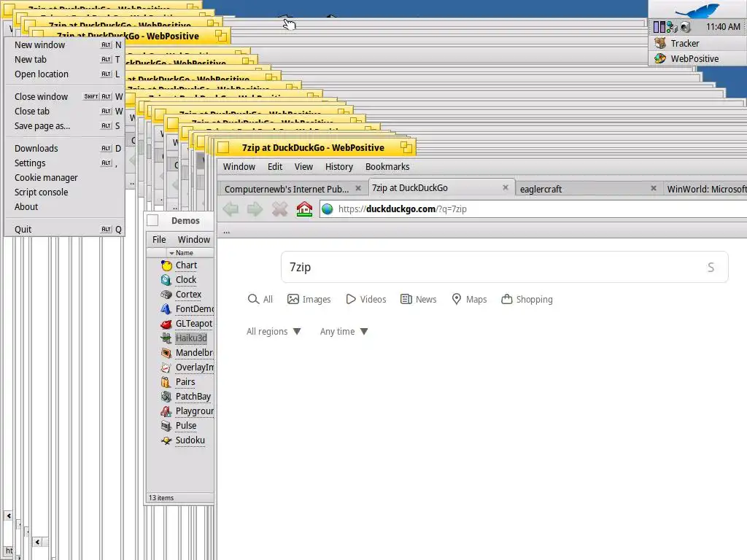Go to the Home page icon
747x560 pixels.
coord(304,209)
